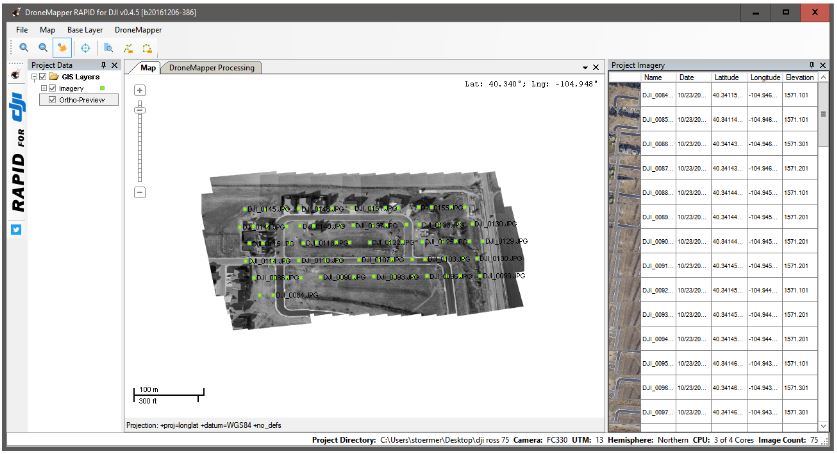Viewport: 837px width, 454px height.
Task: Close the Project Imagery panel
Action: coord(823,65)
